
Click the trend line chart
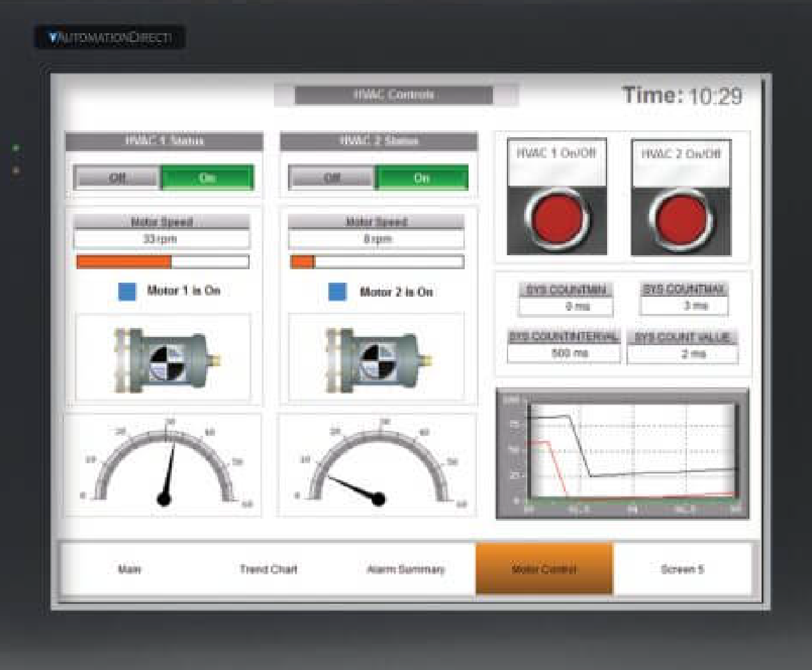pyautogui.click(x=622, y=453)
